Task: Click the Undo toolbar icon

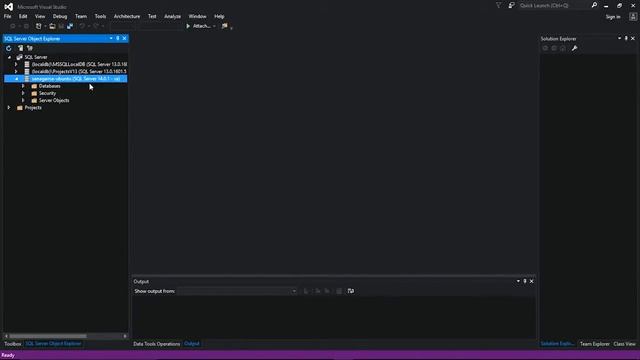Action: tap(82, 26)
